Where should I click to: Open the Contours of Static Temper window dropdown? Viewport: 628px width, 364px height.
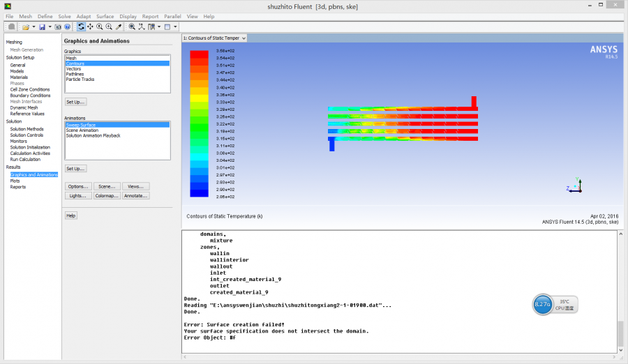(243, 38)
